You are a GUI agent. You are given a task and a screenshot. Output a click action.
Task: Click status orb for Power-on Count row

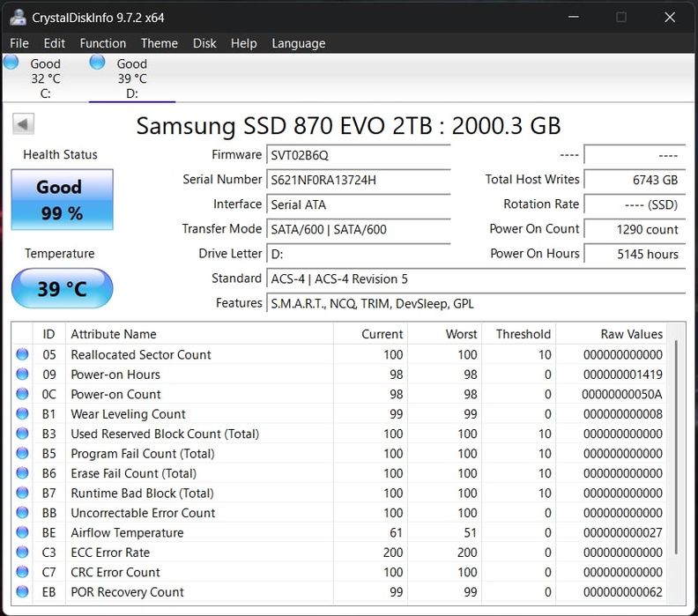pyautogui.click(x=22, y=394)
